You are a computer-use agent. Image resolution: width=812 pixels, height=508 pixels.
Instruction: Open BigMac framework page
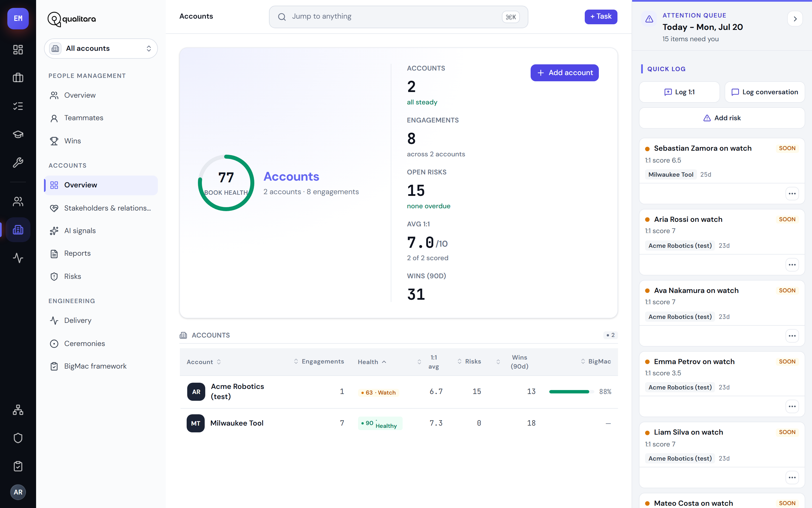coord(101,366)
